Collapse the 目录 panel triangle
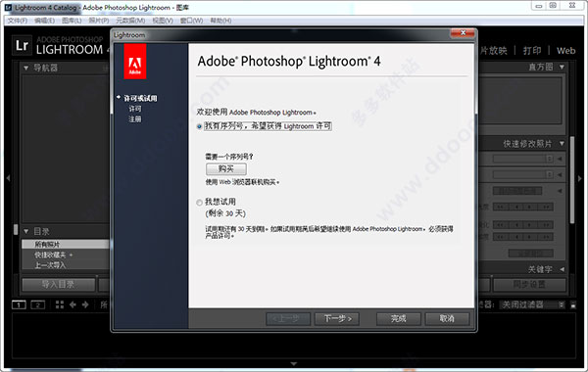The width and height of the screenshot is (588, 372). 25,231
